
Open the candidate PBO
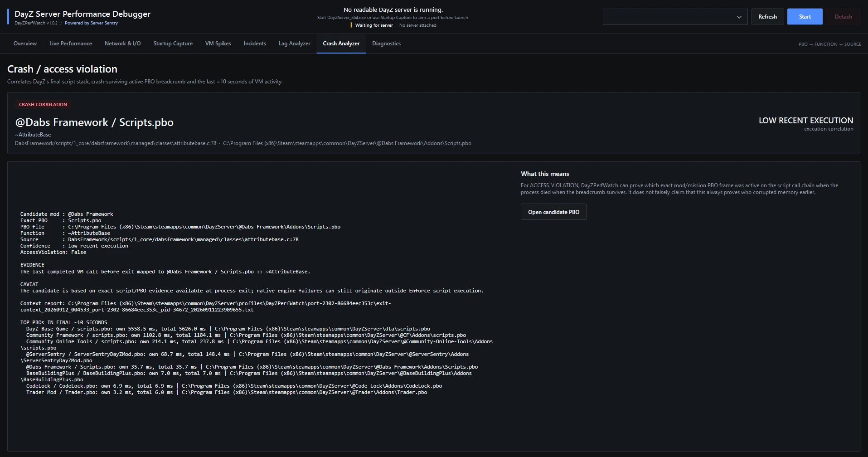tap(553, 212)
